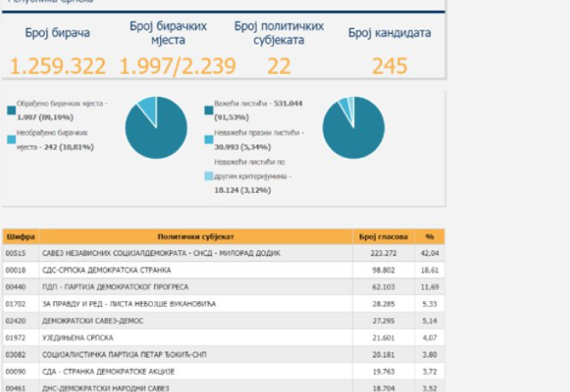Viewport: 570px width, 392px height.
Task: Click the vote count 19.763
Action: point(383,371)
